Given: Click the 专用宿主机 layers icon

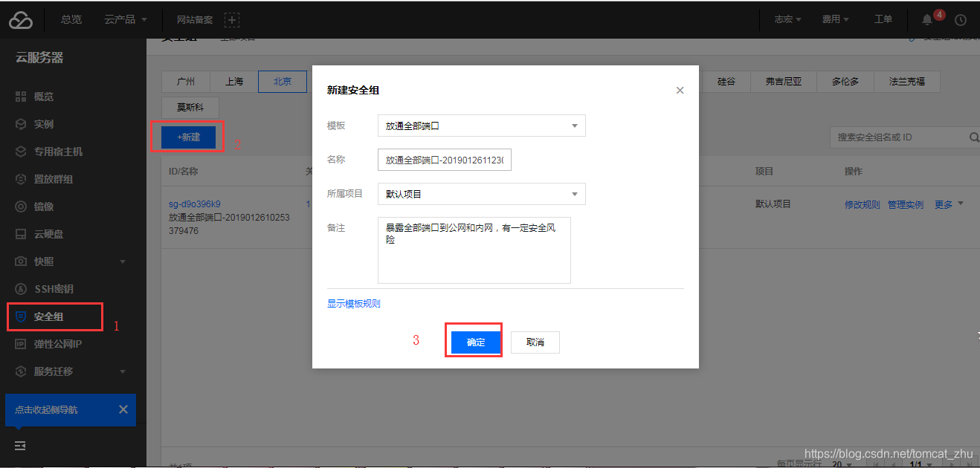Looking at the screenshot, I should [21, 152].
